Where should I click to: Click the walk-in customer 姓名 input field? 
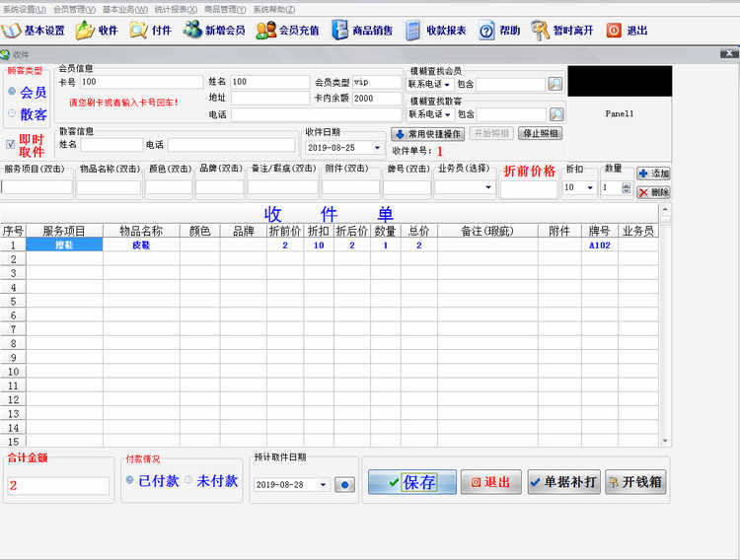pyautogui.click(x=111, y=145)
